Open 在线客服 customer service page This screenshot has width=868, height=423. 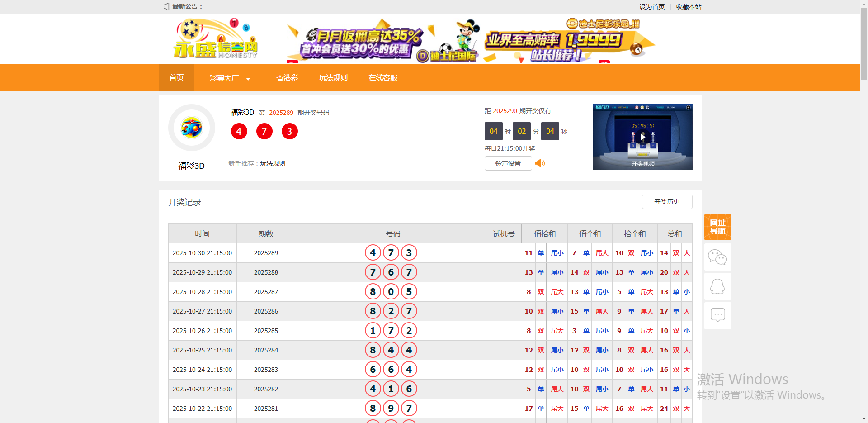point(383,78)
